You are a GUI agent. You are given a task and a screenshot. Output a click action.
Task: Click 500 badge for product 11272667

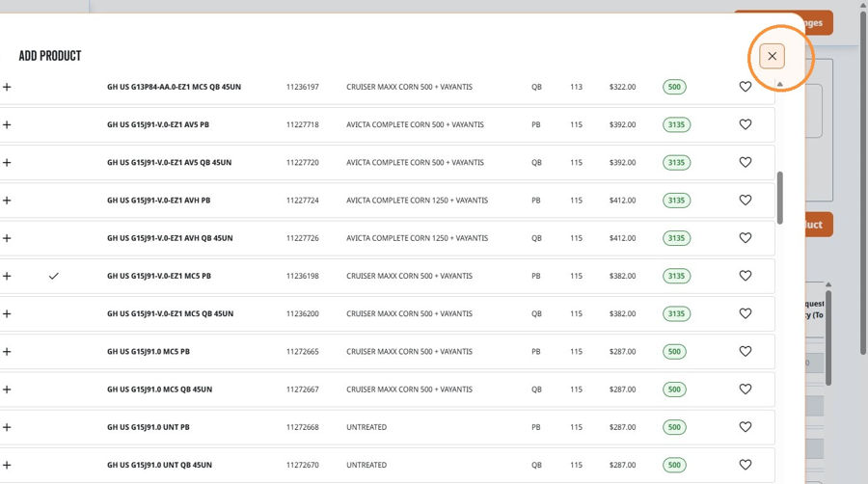(674, 390)
